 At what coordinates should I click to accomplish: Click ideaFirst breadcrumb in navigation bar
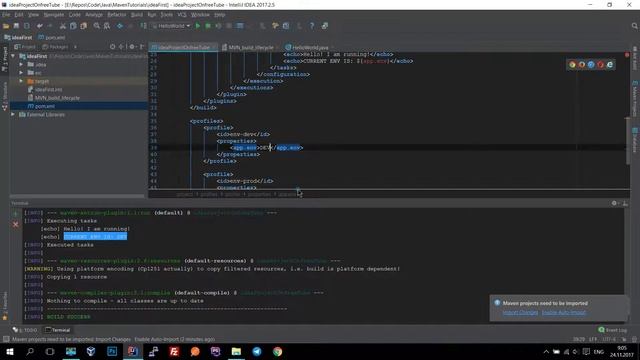[18, 37]
